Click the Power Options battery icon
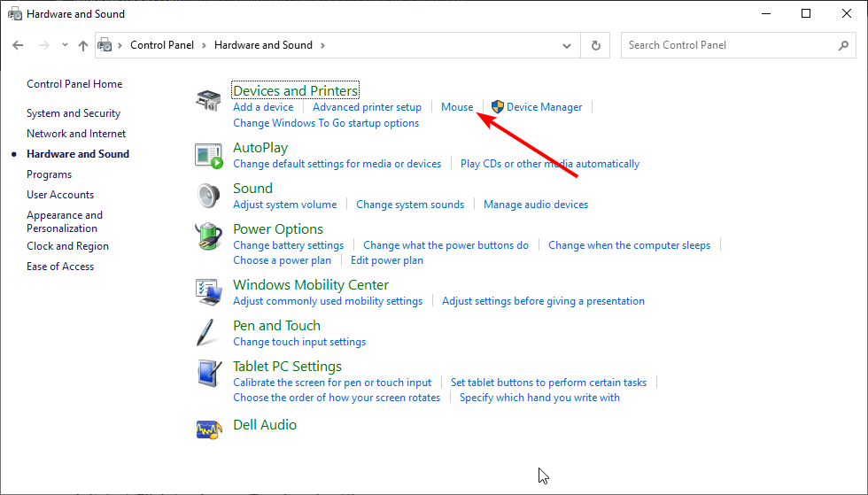This screenshot has width=868, height=495. 208,236
